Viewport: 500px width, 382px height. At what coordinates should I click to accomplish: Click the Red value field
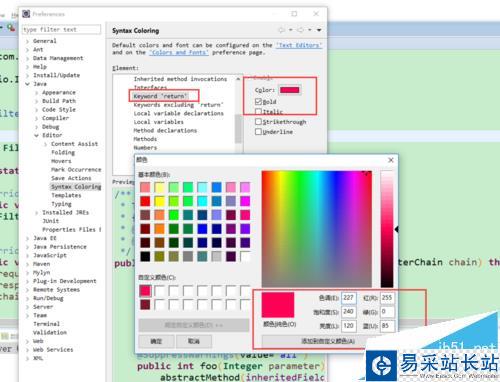(387, 298)
